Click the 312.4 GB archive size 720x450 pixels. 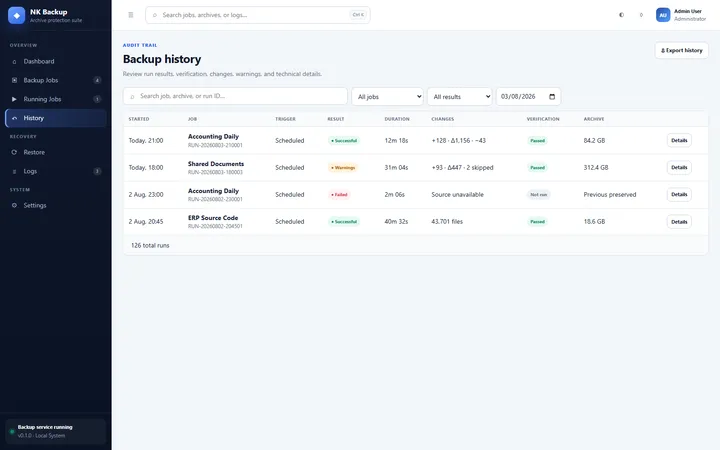point(596,168)
